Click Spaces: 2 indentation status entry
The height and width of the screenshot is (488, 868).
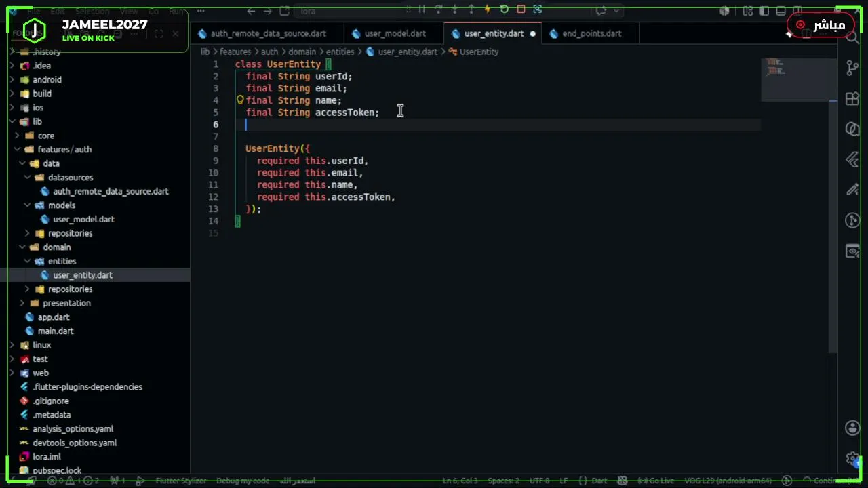[503, 481]
